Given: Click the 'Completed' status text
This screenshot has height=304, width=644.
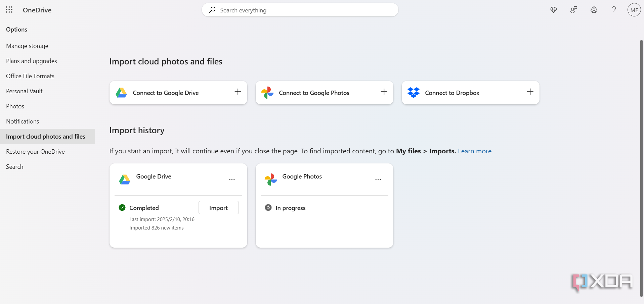Looking at the screenshot, I should pyautogui.click(x=144, y=208).
